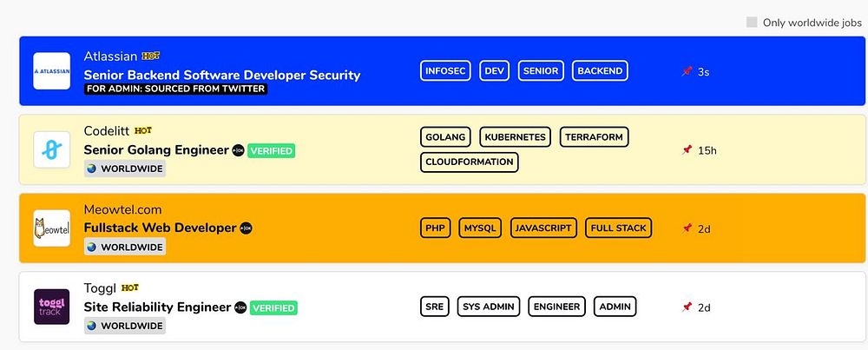Image resolution: width=868 pixels, height=350 pixels.
Task: Click the pin icon on the Toggl row
Action: pos(687,307)
